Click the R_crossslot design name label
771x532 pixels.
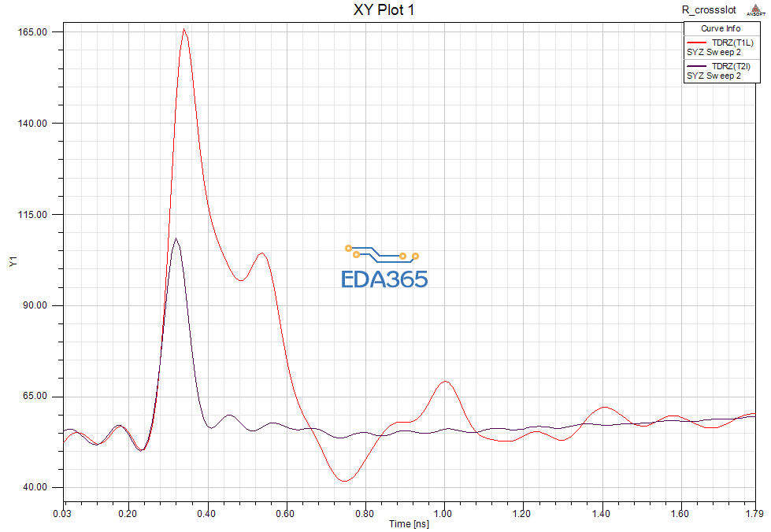point(709,9)
